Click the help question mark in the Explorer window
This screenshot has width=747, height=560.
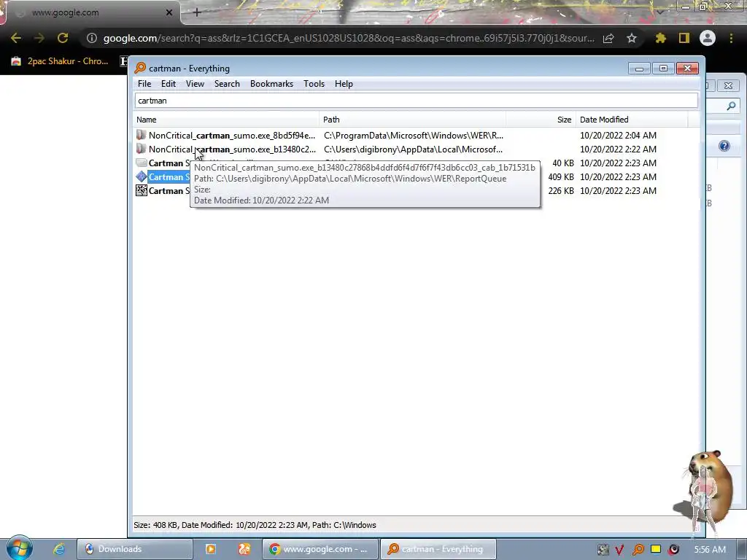pos(724,146)
